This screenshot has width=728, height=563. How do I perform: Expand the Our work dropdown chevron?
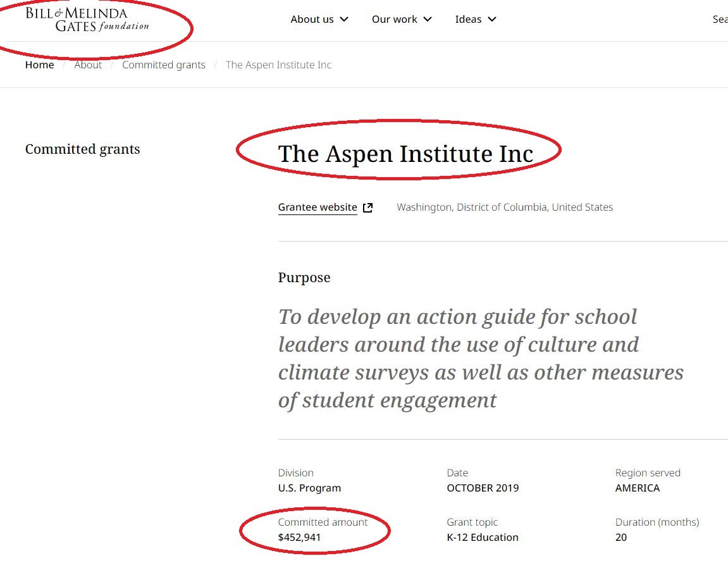[x=428, y=20]
